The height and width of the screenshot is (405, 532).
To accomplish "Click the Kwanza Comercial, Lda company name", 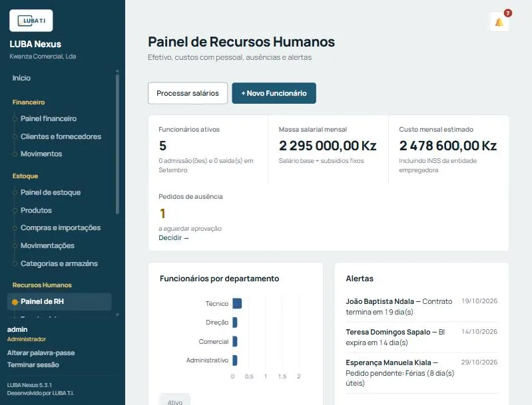I will pos(43,57).
